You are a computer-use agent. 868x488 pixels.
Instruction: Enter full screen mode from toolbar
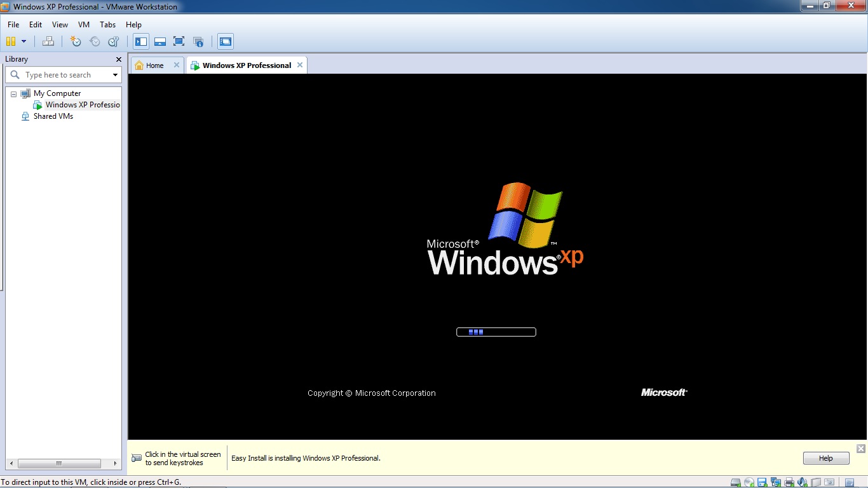(179, 41)
